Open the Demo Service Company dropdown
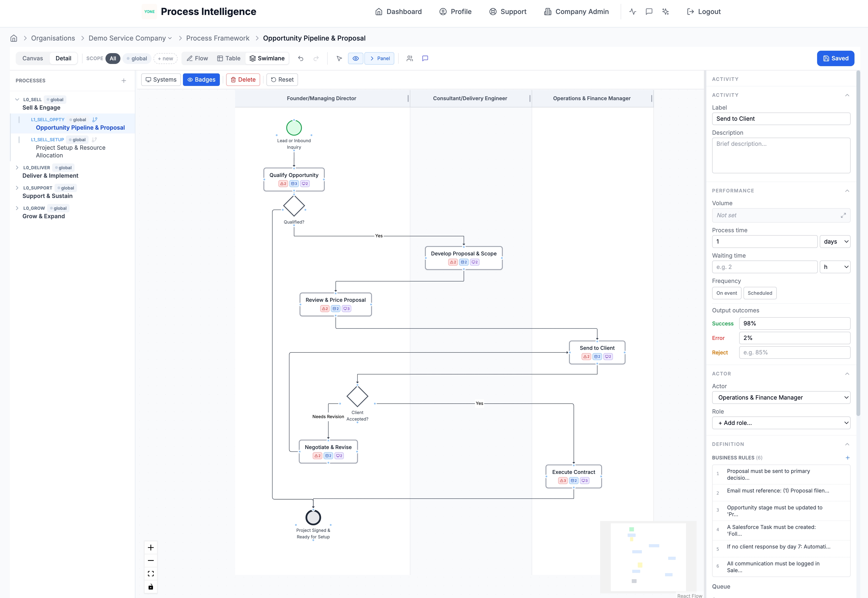868x598 pixels. click(x=130, y=38)
